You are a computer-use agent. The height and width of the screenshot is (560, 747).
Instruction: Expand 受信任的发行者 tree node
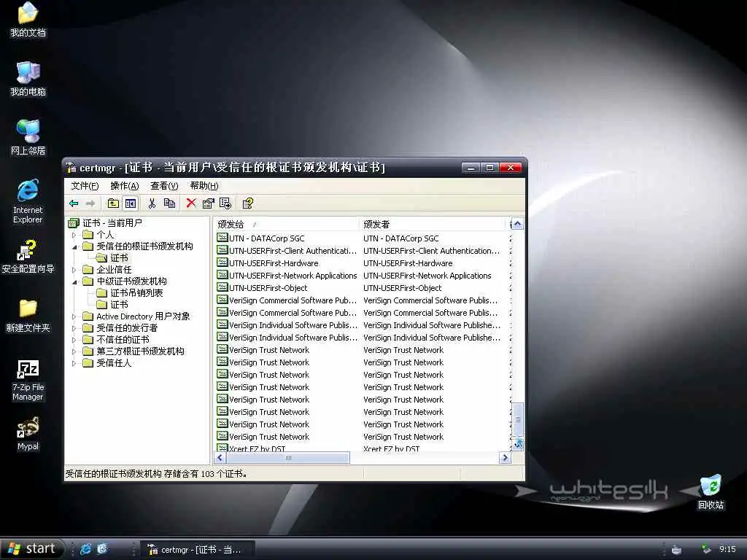(74, 328)
